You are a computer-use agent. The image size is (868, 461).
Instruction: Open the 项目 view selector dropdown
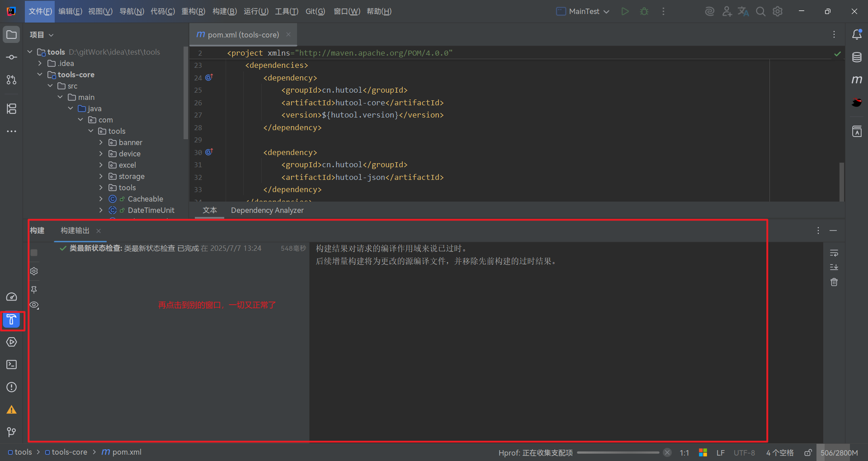point(42,35)
